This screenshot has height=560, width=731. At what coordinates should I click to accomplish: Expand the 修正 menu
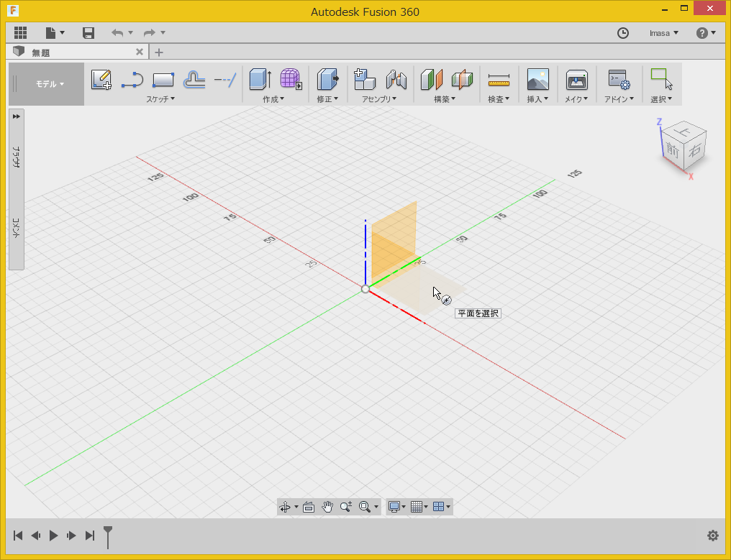pyautogui.click(x=327, y=98)
